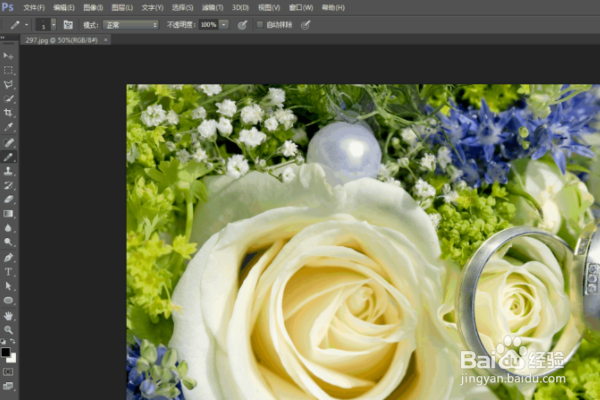Viewport: 600px width, 400px height.
Task: Toggle Quick Mask mode
Action: tap(8, 372)
